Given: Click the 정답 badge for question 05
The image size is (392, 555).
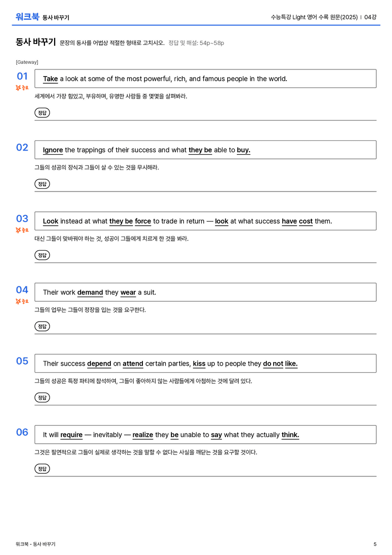Looking at the screenshot, I should (42, 397).
